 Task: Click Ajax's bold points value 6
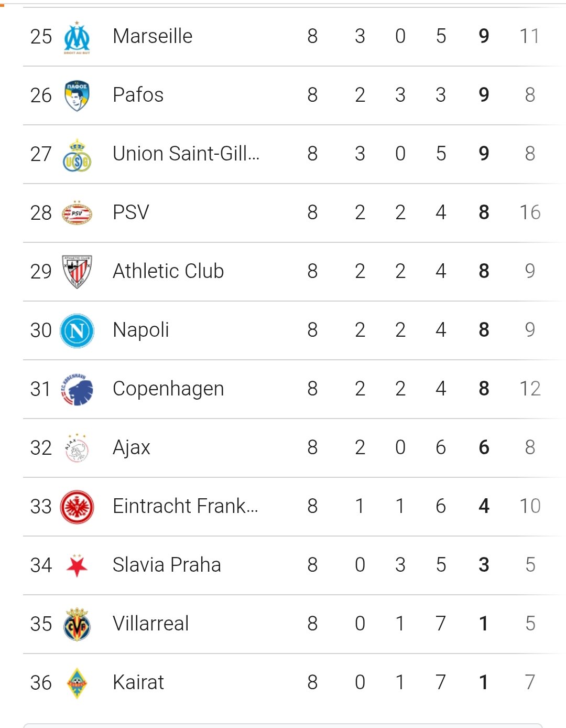pyautogui.click(x=484, y=447)
